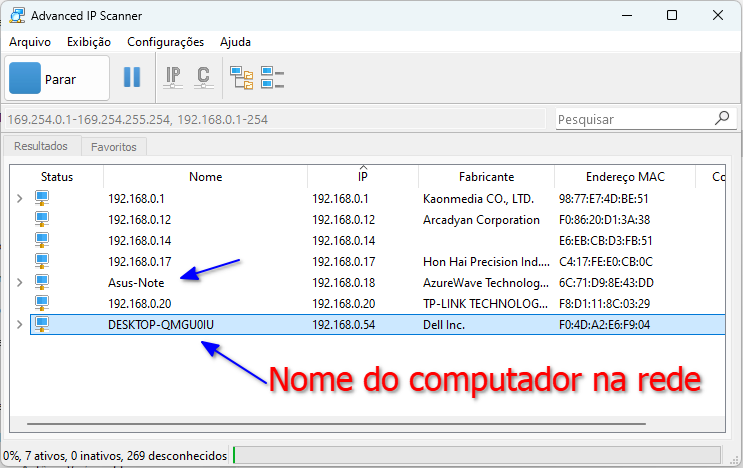The height and width of the screenshot is (468, 743).
Task: Switch to the Favoritos tab
Action: 114,147
